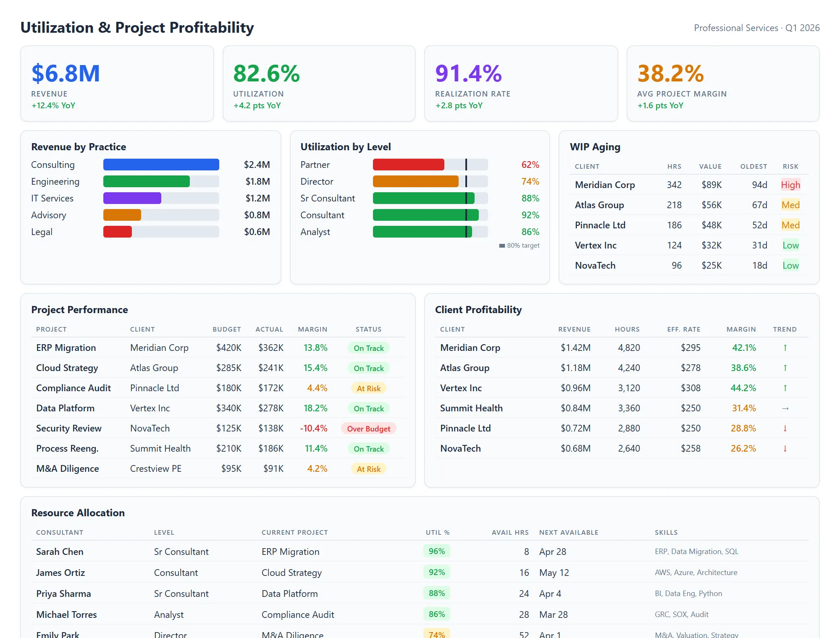Open the Utilization by Level panel header
Viewport: 840px width, 638px height.
click(346, 147)
